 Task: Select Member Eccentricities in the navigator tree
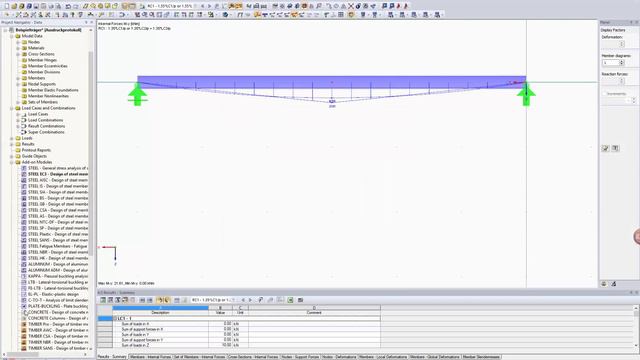pos(47,66)
